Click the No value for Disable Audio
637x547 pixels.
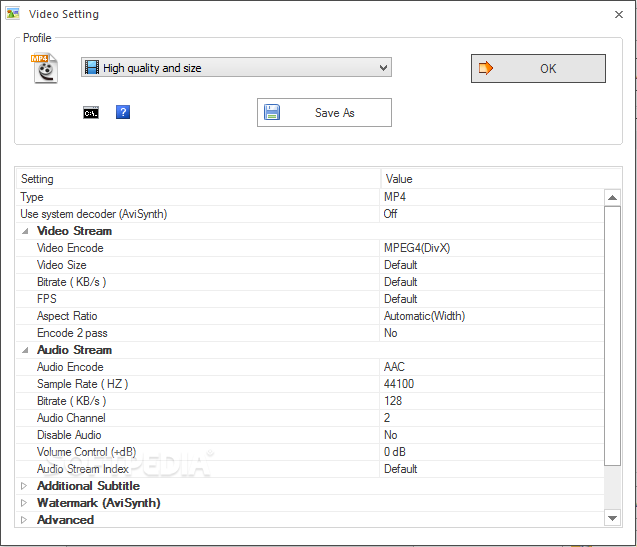(x=390, y=435)
